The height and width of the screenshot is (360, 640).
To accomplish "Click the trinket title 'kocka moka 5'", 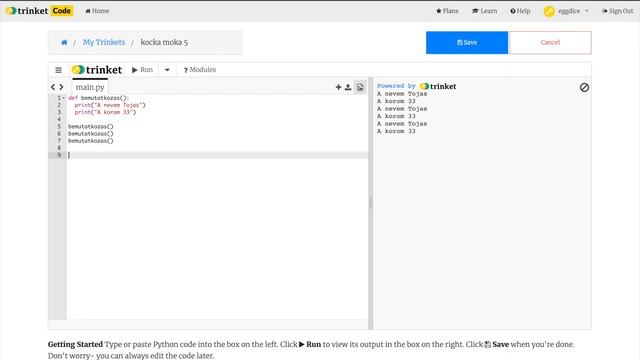I will pos(164,42).
